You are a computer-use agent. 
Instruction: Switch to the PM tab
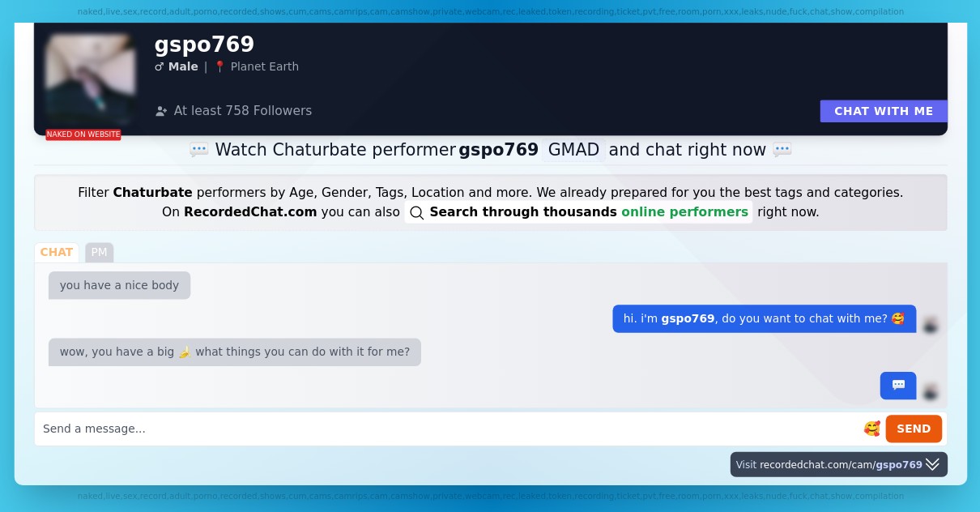click(99, 252)
